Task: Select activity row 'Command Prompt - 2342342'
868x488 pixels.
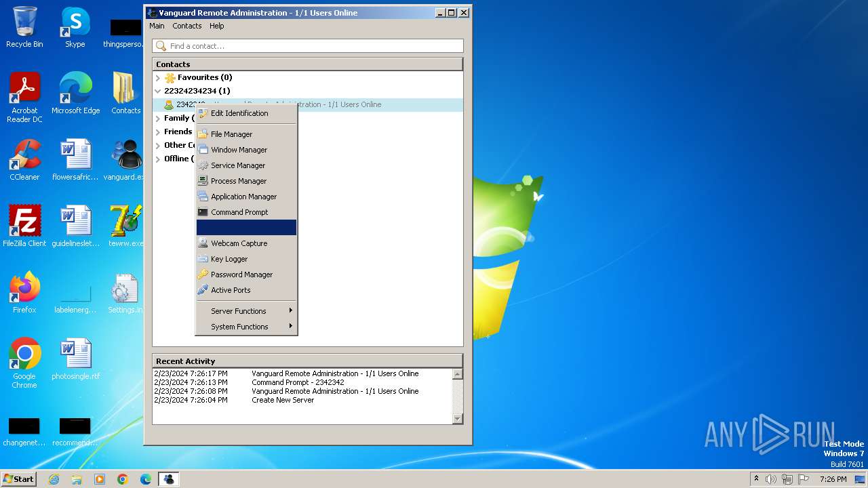Action: [x=302, y=382]
